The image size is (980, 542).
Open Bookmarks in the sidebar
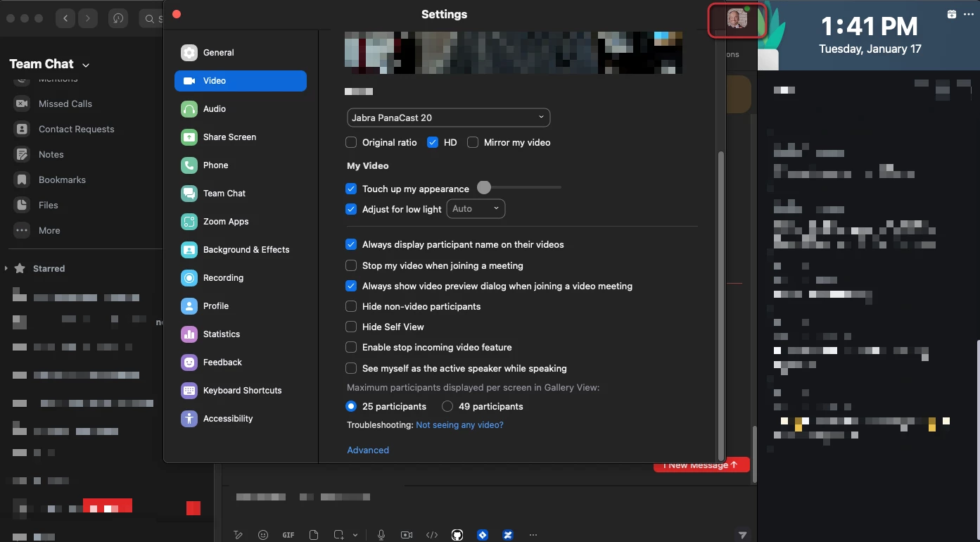62,179
